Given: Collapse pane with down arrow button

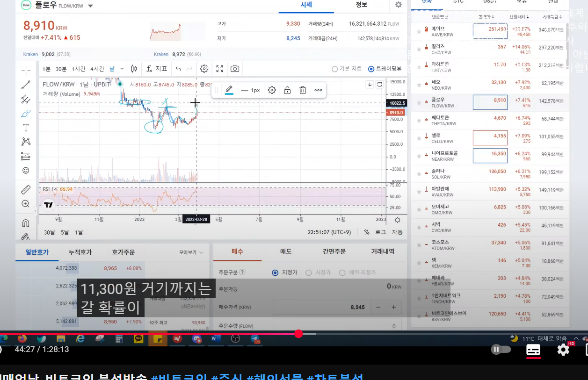Looking at the screenshot, I should pos(370,85).
